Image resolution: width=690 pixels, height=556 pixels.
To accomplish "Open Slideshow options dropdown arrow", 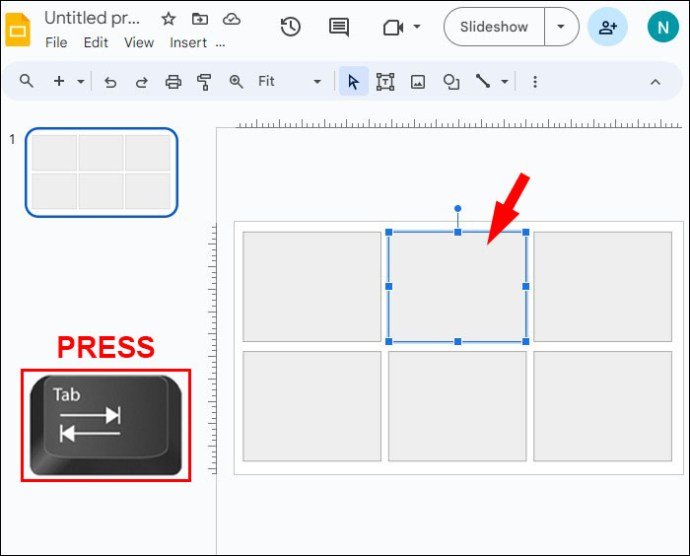I will pos(561,27).
